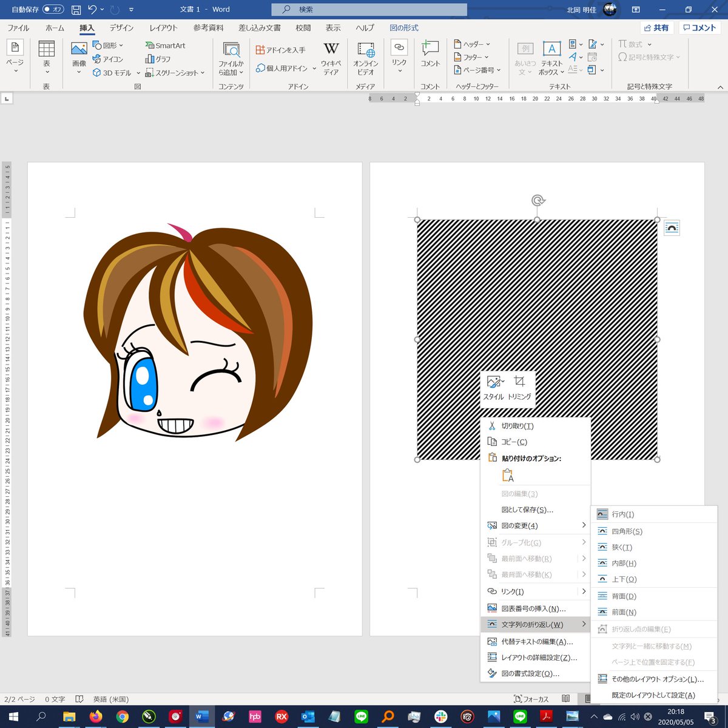Select the 内部(H) wrap option
Screen dimensions: 728x728
click(654, 563)
